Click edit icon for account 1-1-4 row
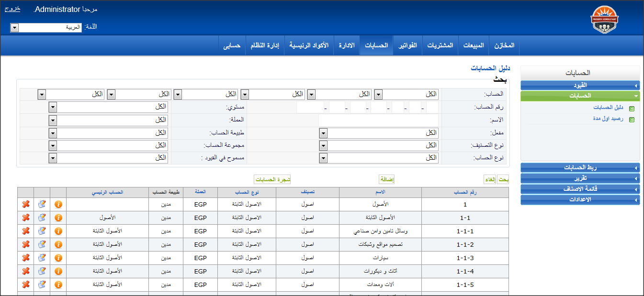 42,271
